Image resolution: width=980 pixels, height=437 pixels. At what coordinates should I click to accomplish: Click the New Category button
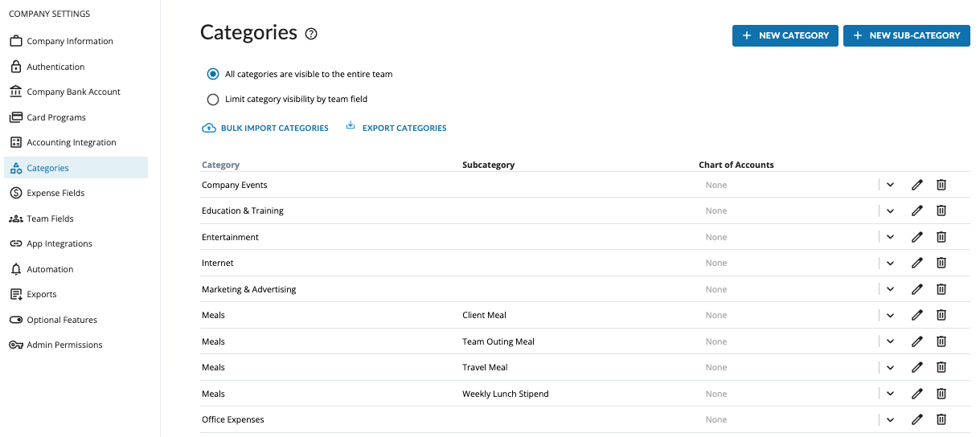(x=785, y=35)
